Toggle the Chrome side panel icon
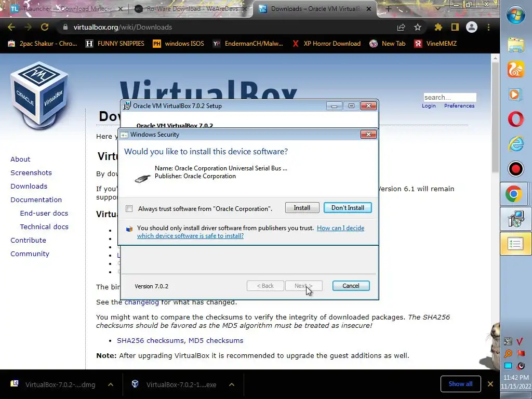The width and height of the screenshot is (532, 399). click(x=455, y=27)
